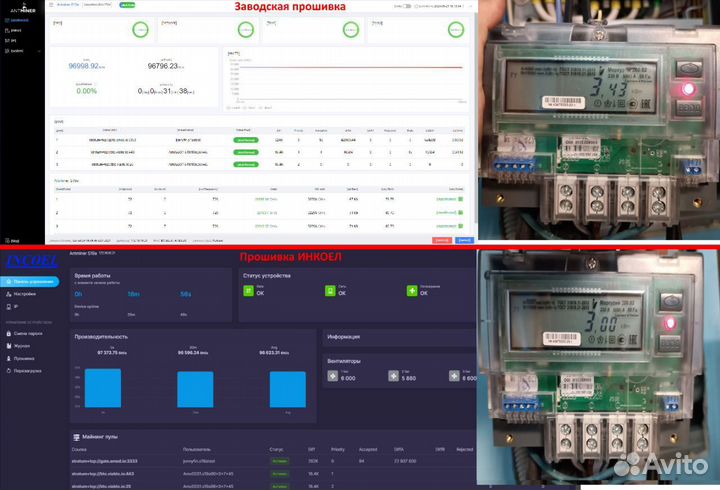This screenshot has width=720, height=490.
Task: Click second green status ring in factory dashboard
Action: pyautogui.click(x=246, y=30)
